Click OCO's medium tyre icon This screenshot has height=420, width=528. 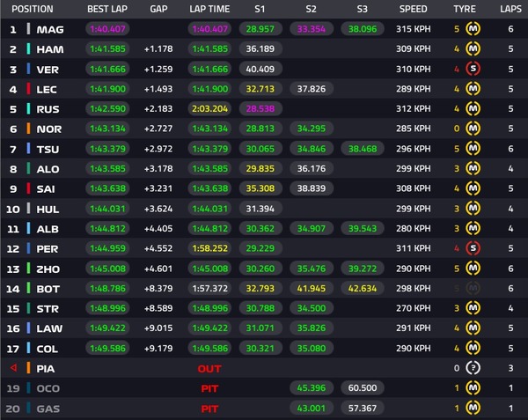point(472,387)
